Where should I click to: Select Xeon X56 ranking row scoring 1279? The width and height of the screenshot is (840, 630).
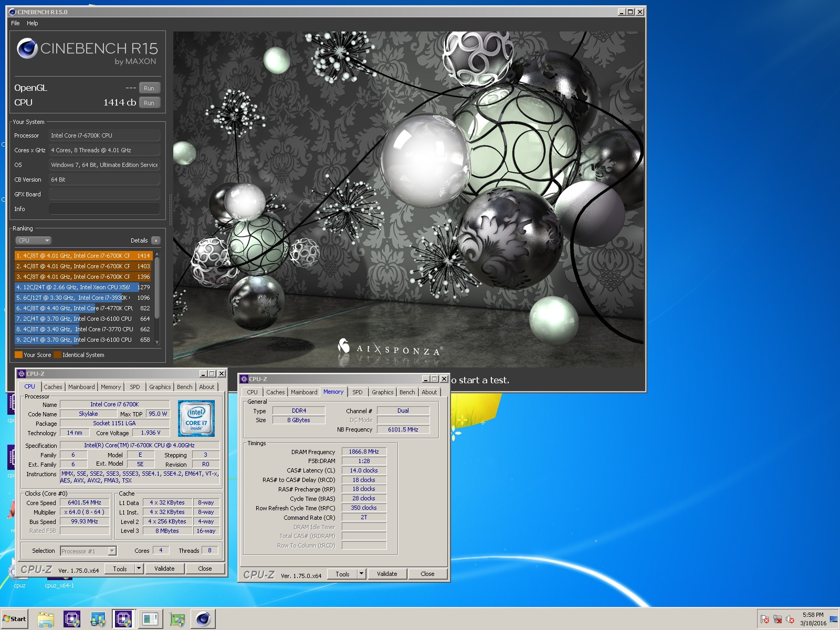[x=83, y=287]
